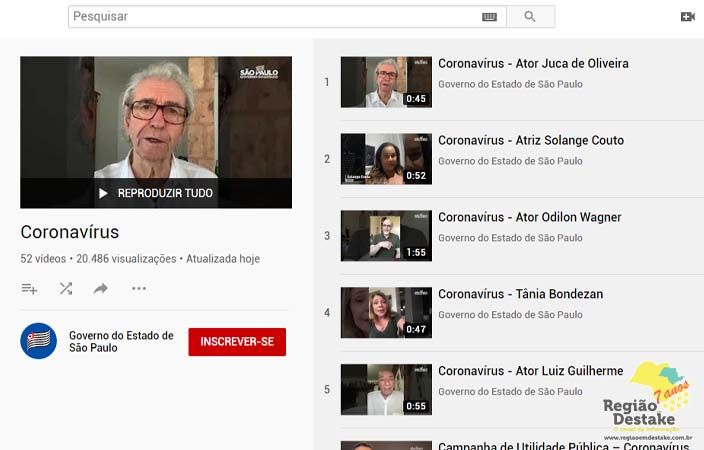Image resolution: width=704 pixels, height=450 pixels.
Task: Subscribe with the INSCREVER-SE button
Action: (237, 342)
